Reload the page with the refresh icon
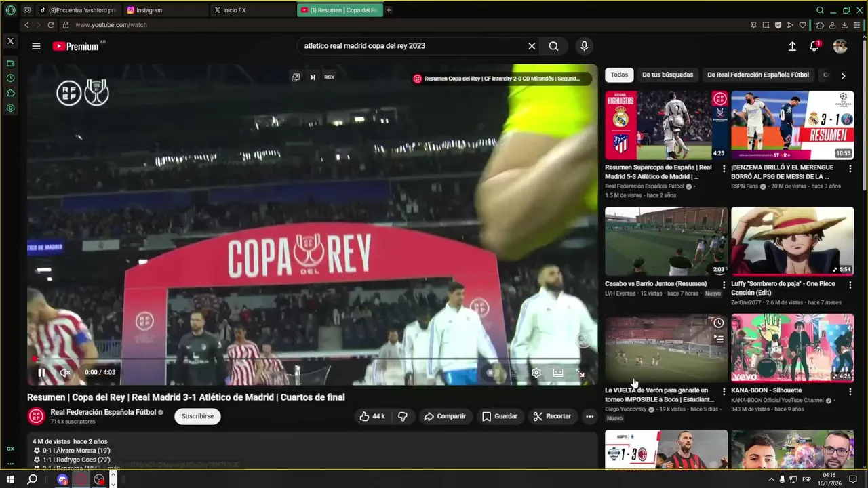 coord(51,25)
